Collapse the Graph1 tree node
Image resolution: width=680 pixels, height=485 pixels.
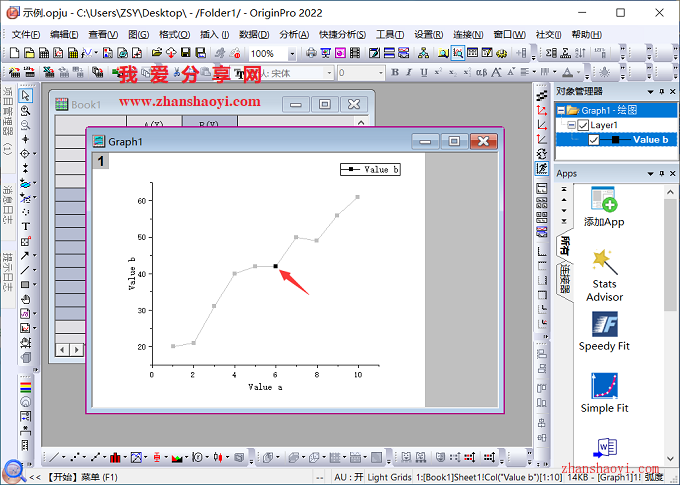(561, 111)
